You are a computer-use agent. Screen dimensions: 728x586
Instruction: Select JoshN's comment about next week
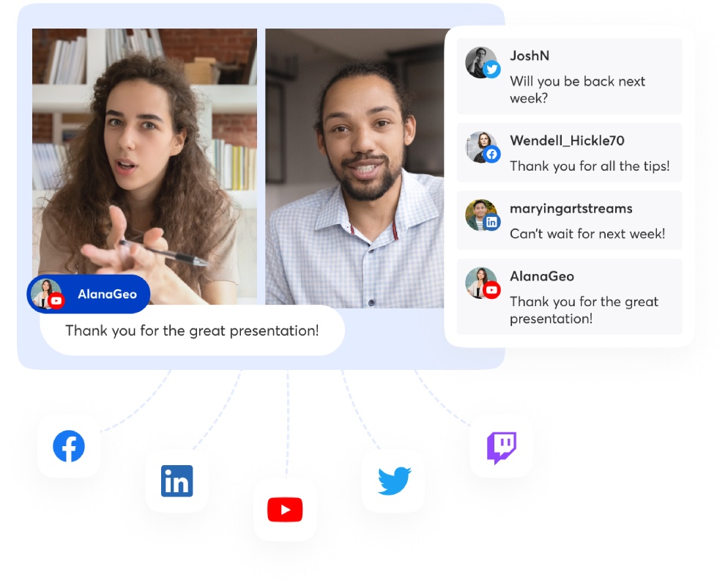click(570, 76)
